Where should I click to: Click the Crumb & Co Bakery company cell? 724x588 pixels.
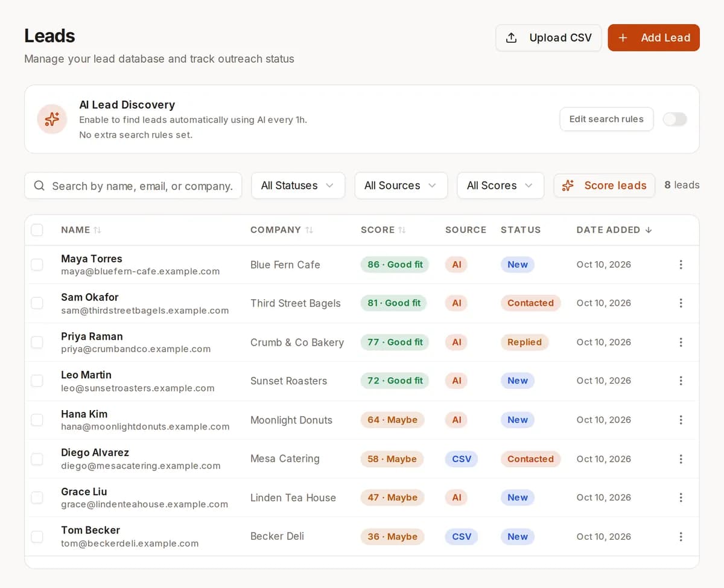coord(297,343)
